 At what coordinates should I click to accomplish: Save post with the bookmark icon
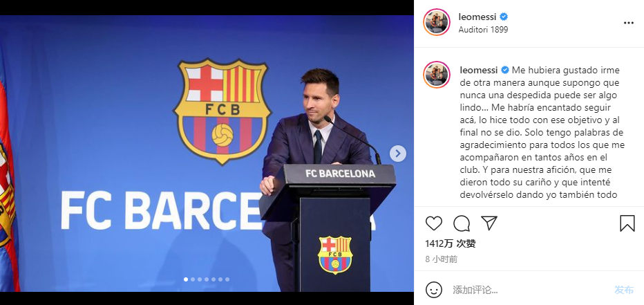tap(627, 223)
